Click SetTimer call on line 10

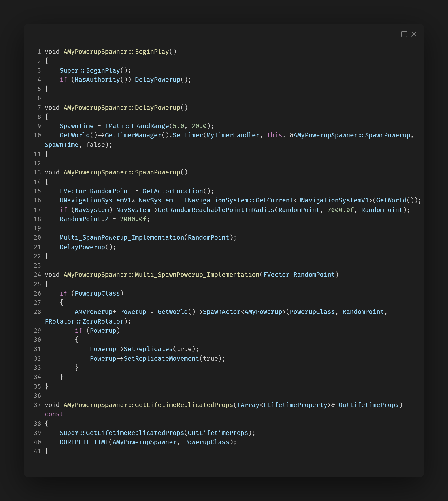coord(187,135)
